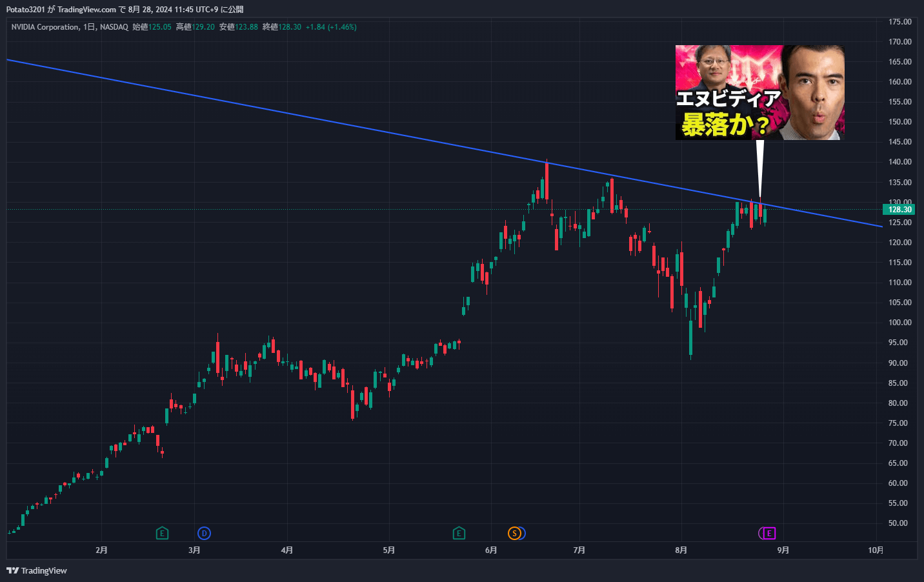924x582 pixels.
Task: Click the orange split S marker
Action: click(x=514, y=533)
